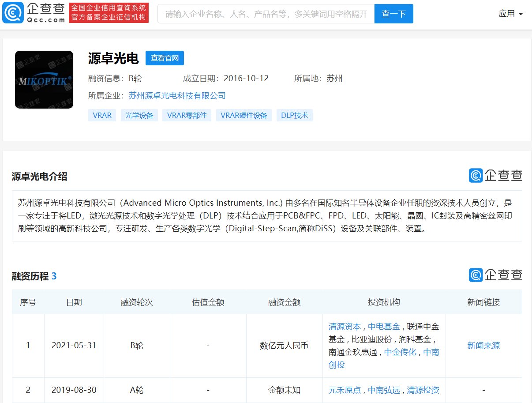Open the 应用 dropdown menu
The image size is (532, 403).
tap(510, 14)
